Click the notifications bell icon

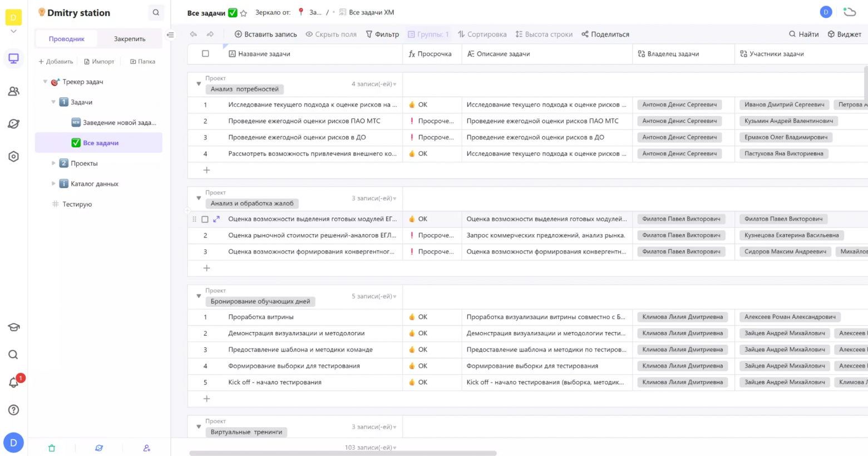[13, 383]
